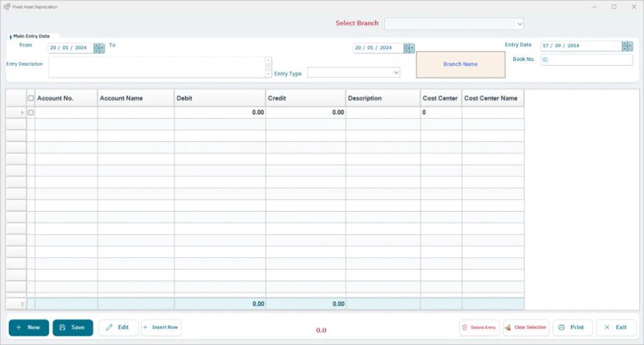The width and height of the screenshot is (644, 345).
Task: Click the first row Description cell
Action: 383,113
